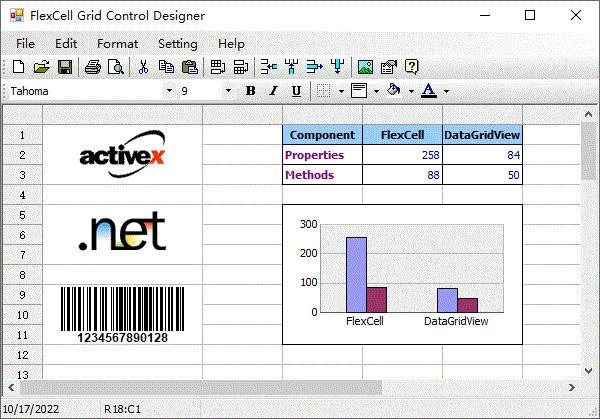Open the Format menu
The width and height of the screenshot is (600, 419).
tap(117, 44)
